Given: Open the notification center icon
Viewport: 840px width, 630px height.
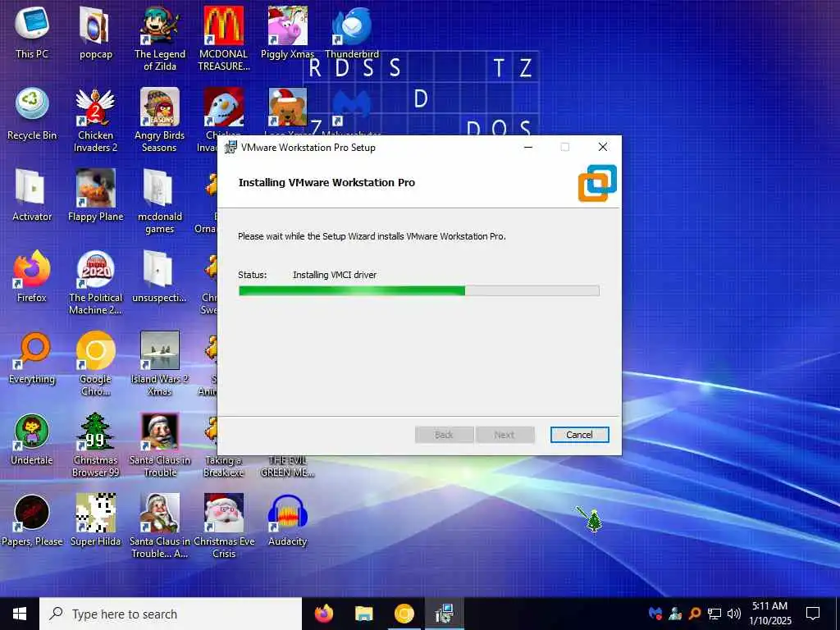Looking at the screenshot, I should (x=813, y=614).
